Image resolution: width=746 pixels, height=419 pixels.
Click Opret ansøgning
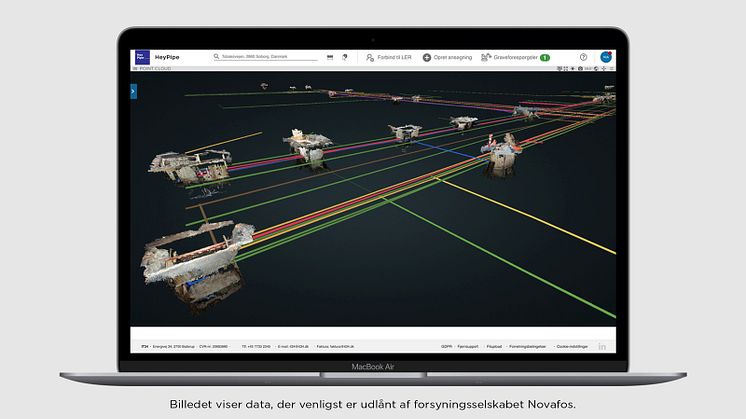(448, 58)
